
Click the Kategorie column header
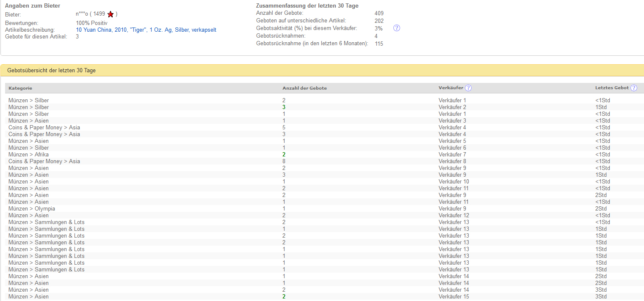pyautogui.click(x=20, y=88)
